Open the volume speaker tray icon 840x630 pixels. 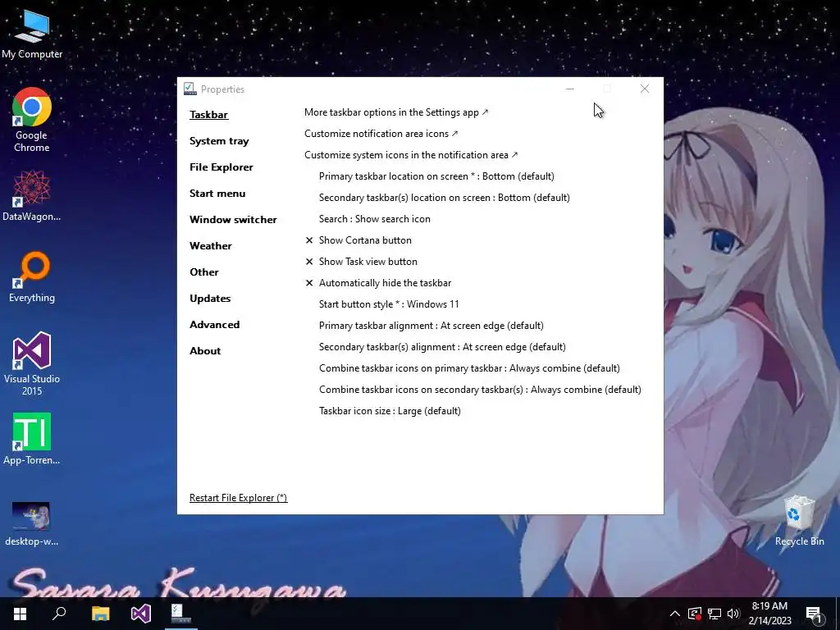[x=733, y=614]
